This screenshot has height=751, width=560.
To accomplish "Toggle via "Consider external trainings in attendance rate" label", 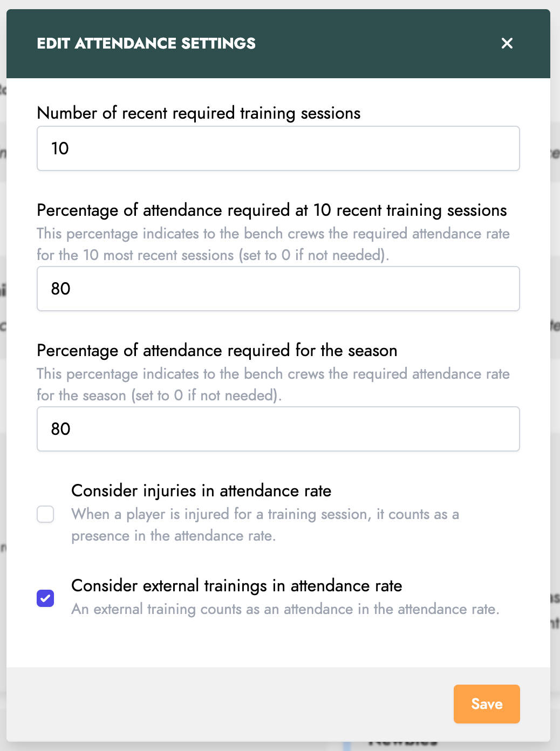I will (236, 586).
